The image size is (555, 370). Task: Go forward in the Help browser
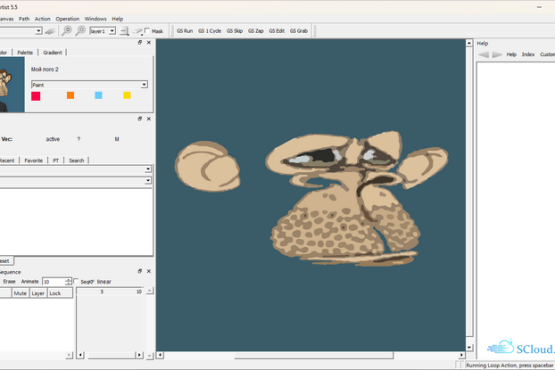pos(497,55)
